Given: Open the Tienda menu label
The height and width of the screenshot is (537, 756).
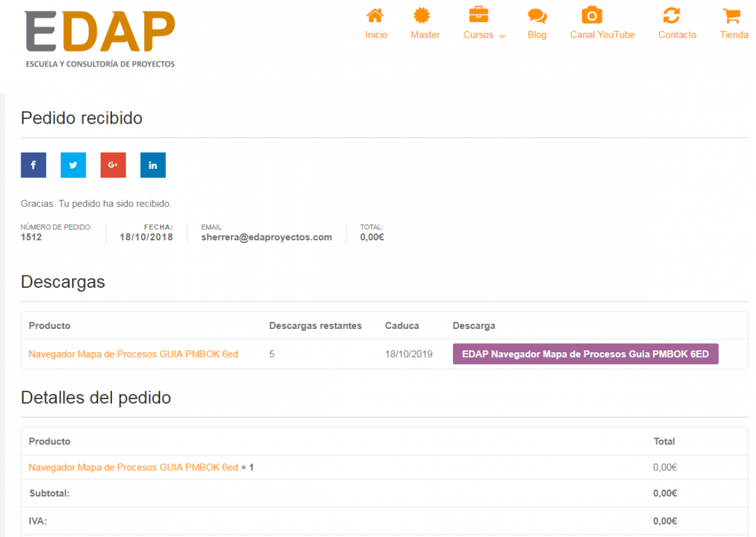Looking at the screenshot, I should (734, 34).
